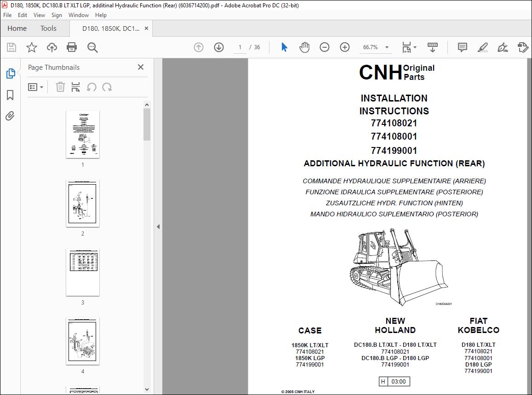Click the '© 2005 CNH ITALY' footer
532x395 pixels.
click(298, 392)
